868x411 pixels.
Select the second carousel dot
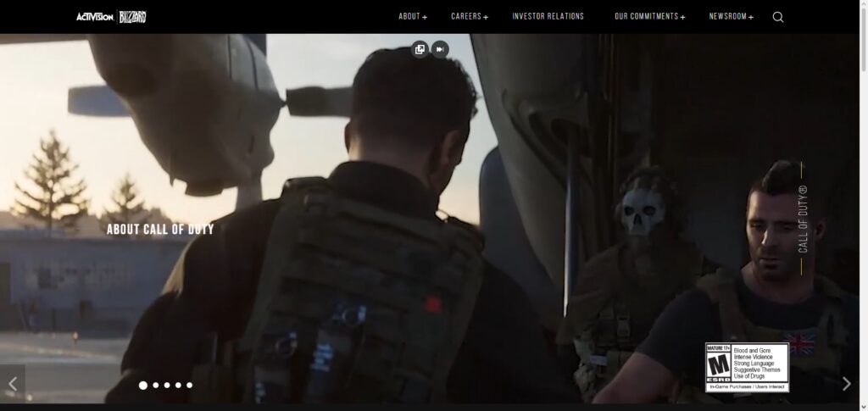[x=156, y=385]
